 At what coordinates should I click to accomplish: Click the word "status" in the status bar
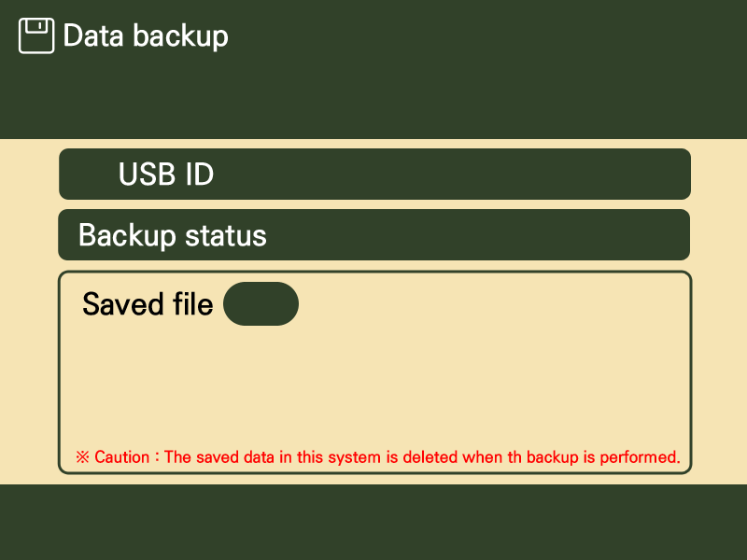(226, 235)
